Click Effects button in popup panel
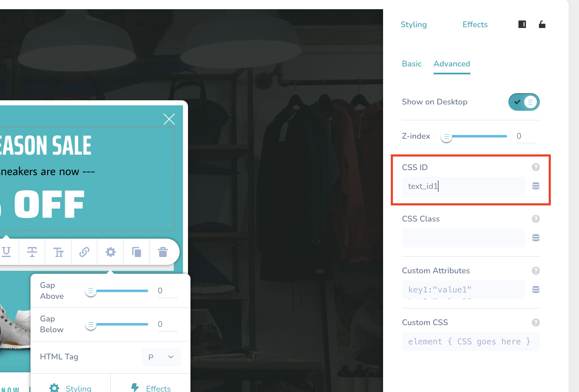The image size is (579, 392). [x=151, y=388]
